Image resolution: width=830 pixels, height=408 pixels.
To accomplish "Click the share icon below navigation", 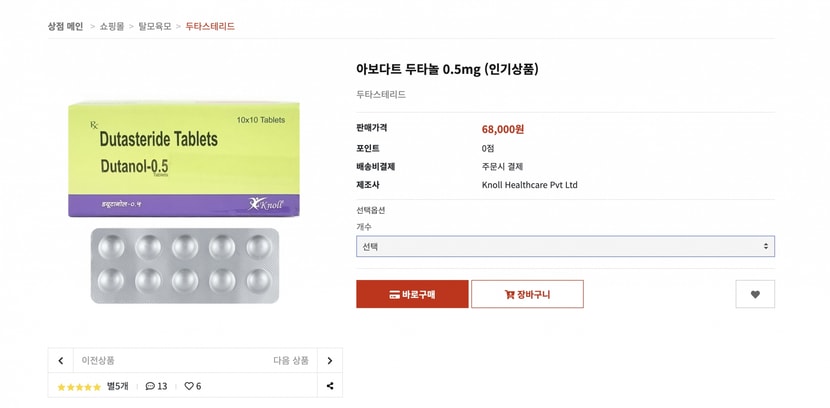I will (x=330, y=386).
